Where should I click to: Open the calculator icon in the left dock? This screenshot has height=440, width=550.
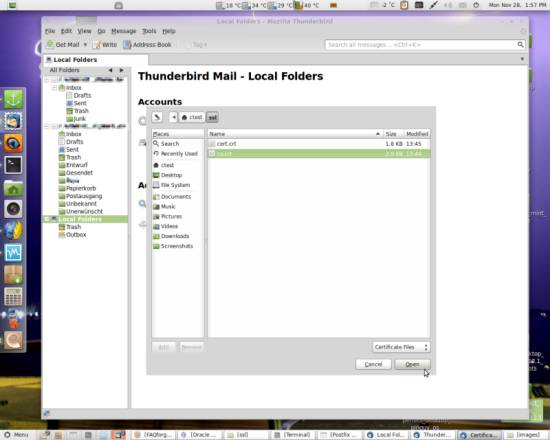pos(13,296)
